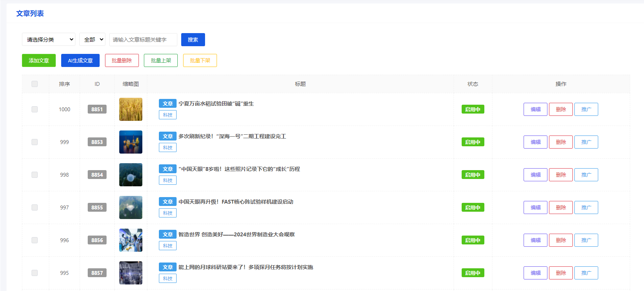This screenshot has width=644, height=291.
Task: Delete the article with ID 8854
Action: (561, 175)
